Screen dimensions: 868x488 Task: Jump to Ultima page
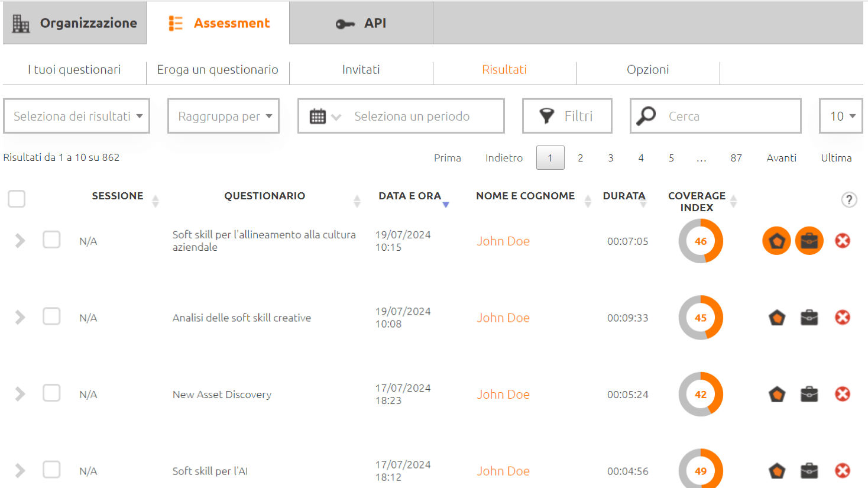[836, 158]
